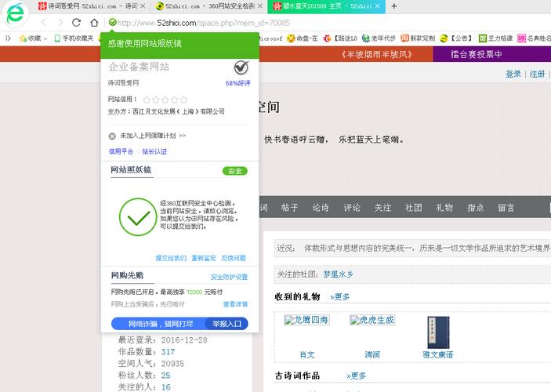Viewport: 551px width, 392px height.
Task: Open the 收藏 favorites dropdown
Action: click(33, 38)
